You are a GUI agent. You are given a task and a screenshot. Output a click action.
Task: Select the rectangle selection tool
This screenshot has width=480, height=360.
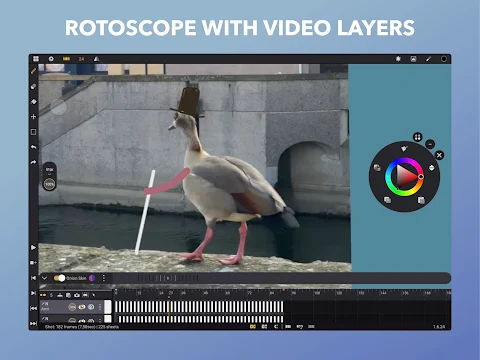tap(33, 132)
